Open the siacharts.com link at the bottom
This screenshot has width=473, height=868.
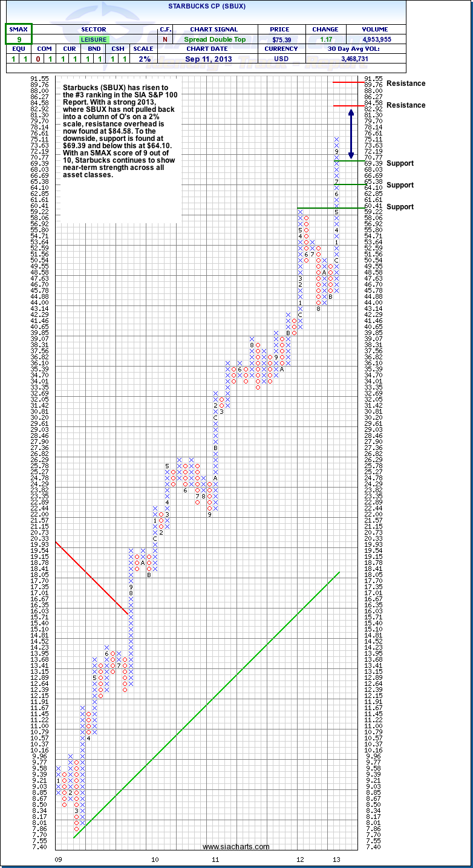click(x=236, y=847)
